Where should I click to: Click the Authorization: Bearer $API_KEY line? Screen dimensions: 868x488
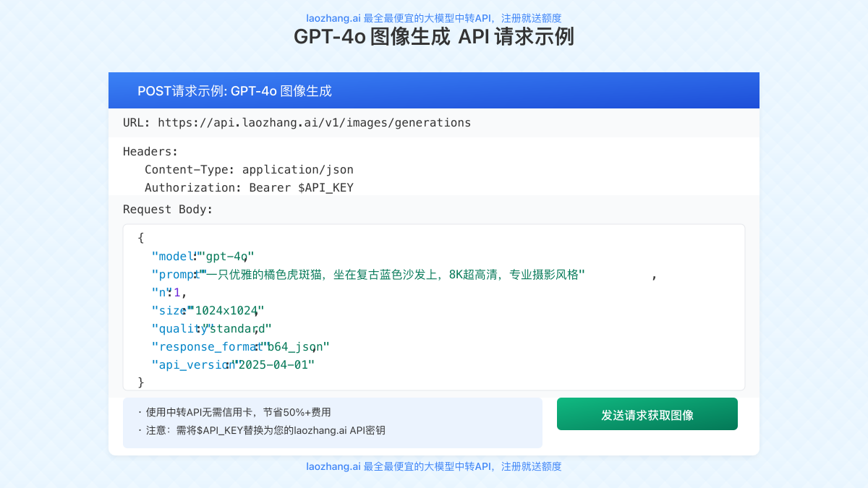249,188
